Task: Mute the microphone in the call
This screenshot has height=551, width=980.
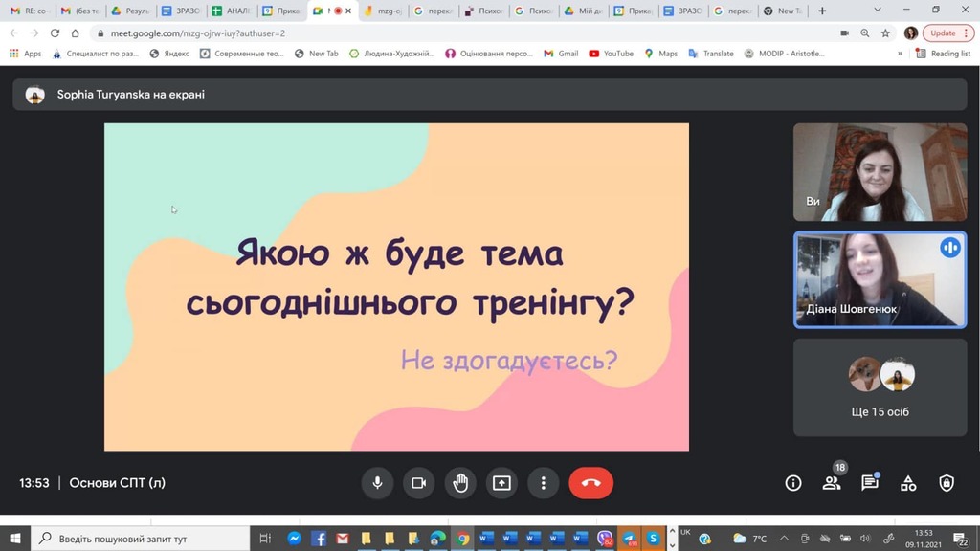Action: point(377,483)
